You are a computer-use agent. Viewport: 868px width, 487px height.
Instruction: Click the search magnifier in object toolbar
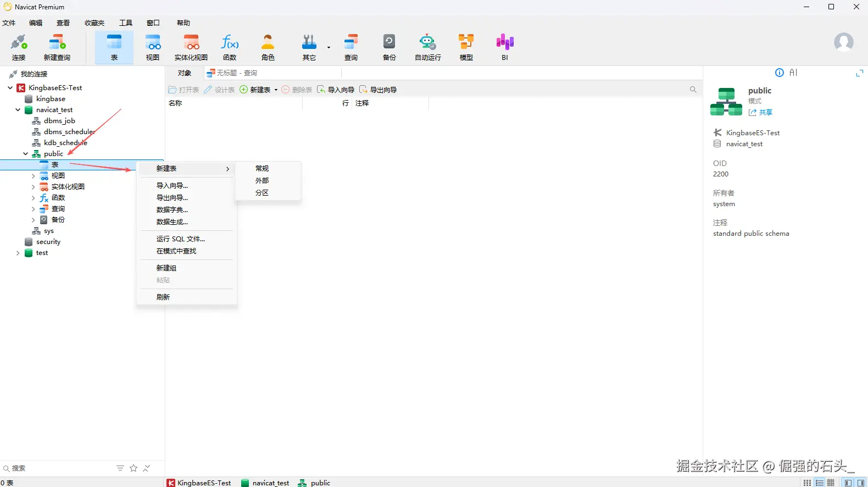[693, 90]
